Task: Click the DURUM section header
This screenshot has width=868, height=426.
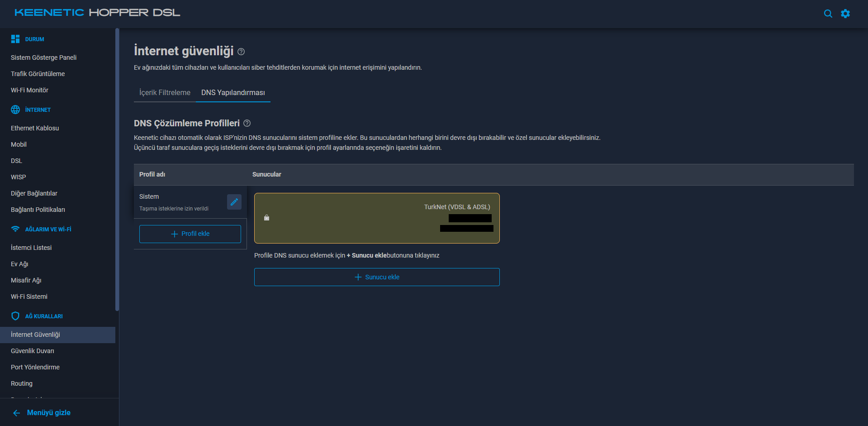Action: point(35,39)
